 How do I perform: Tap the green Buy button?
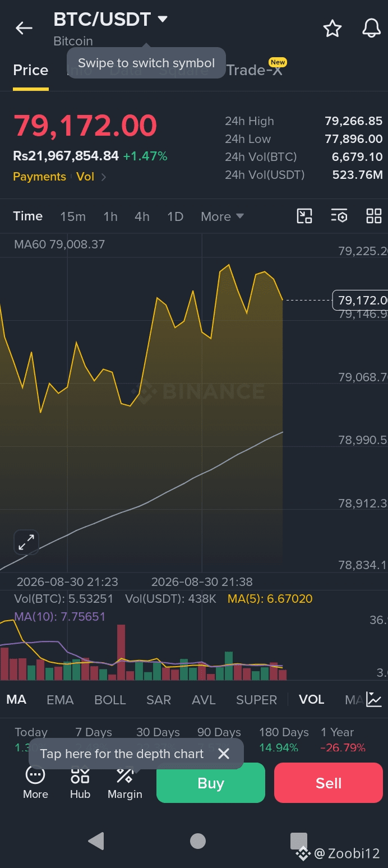[211, 783]
